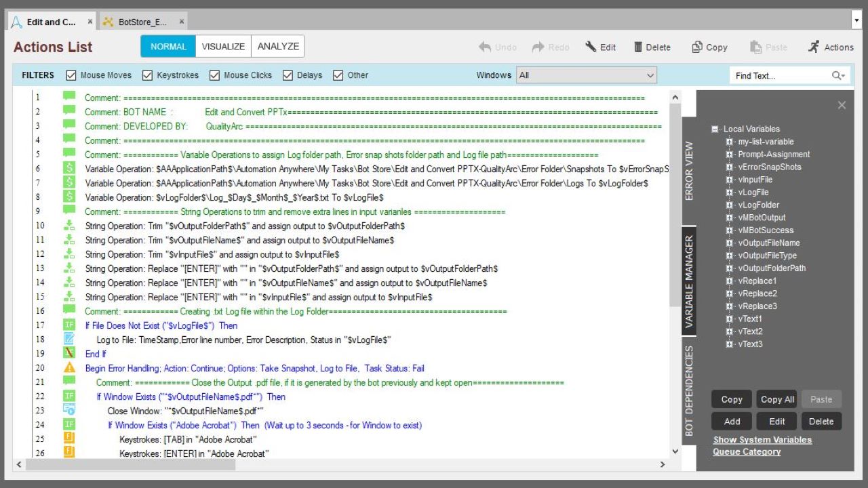868x488 pixels.
Task: Click the variable operation icon on line 8
Action: tap(69, 197)
